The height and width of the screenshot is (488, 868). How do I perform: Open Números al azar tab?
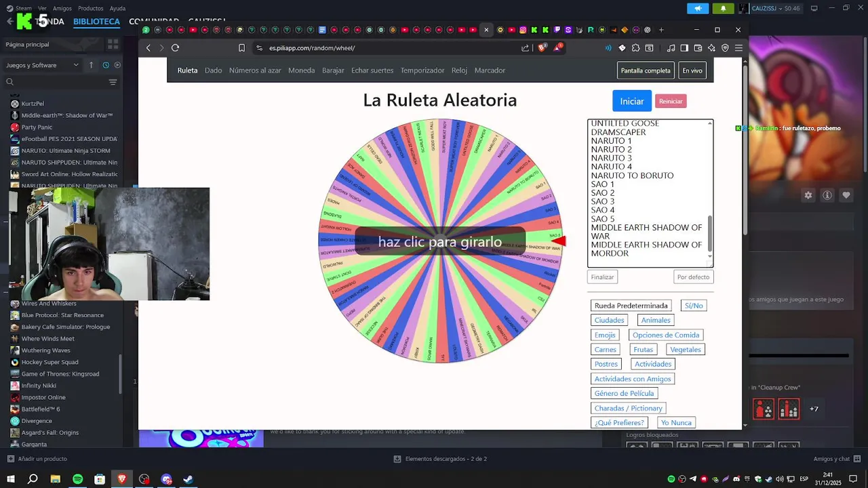tap(255, 70)
